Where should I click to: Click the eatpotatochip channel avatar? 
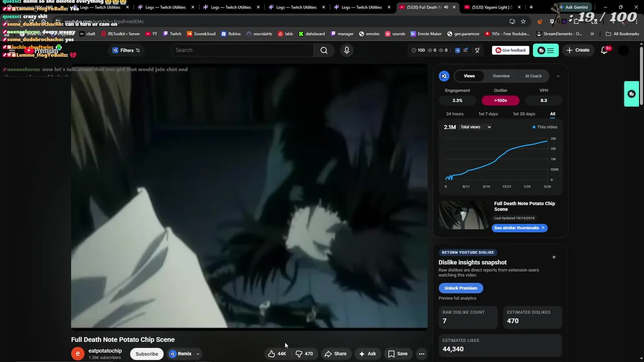[x=77, y=354]
